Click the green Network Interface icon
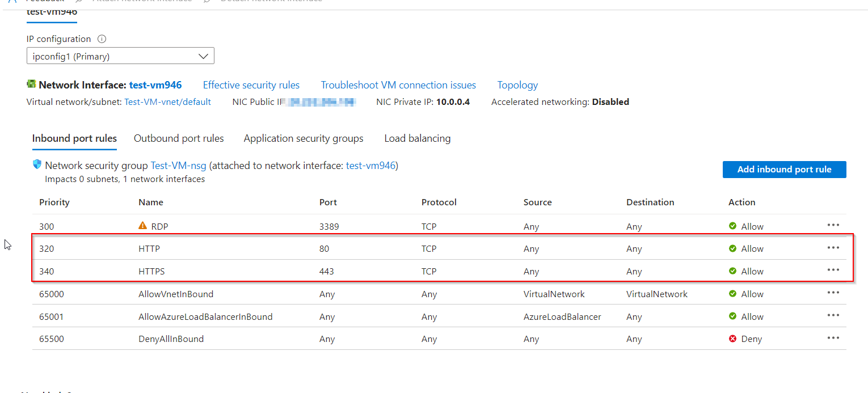Screen dimensions: 868x393 click(31, 84)
